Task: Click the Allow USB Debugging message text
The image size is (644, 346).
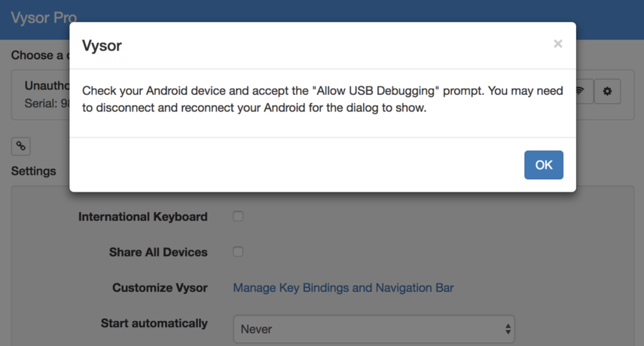Action: pos(322,99)
